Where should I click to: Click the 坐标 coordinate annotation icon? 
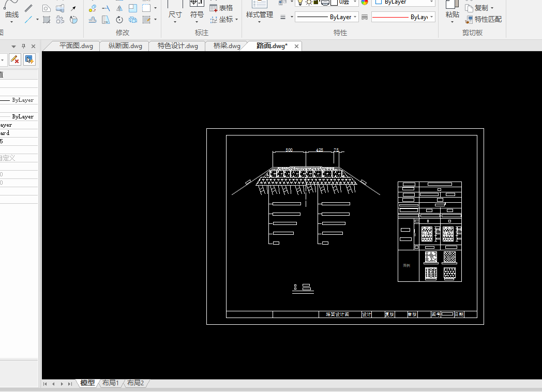click(214, 20)
